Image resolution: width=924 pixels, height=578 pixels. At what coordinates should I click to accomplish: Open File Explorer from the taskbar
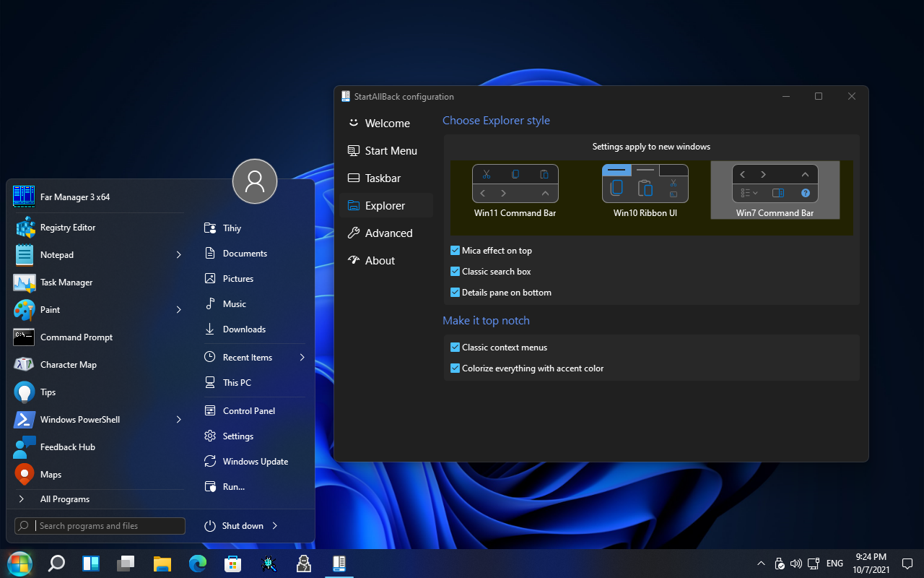click(162, 564)
